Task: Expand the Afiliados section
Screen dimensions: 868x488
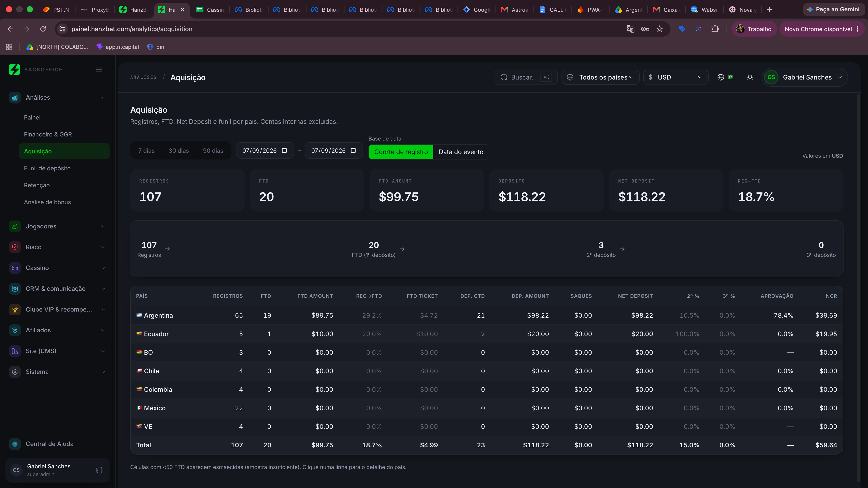Action: (103, 330)
